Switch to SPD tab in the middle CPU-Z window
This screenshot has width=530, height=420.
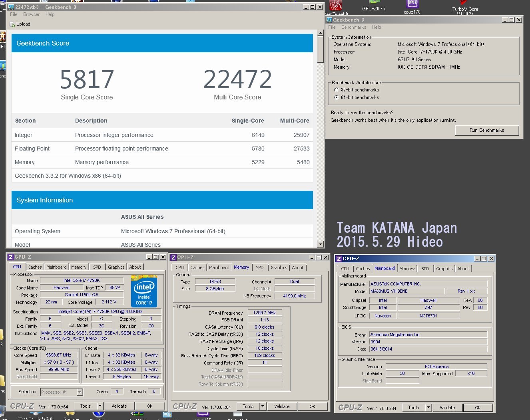260,267
